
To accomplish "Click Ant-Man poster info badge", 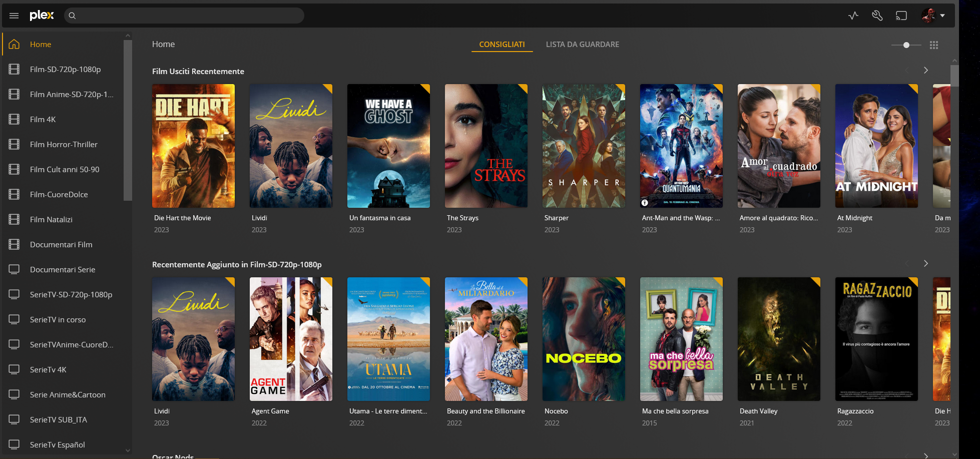I will pos(645,203).
